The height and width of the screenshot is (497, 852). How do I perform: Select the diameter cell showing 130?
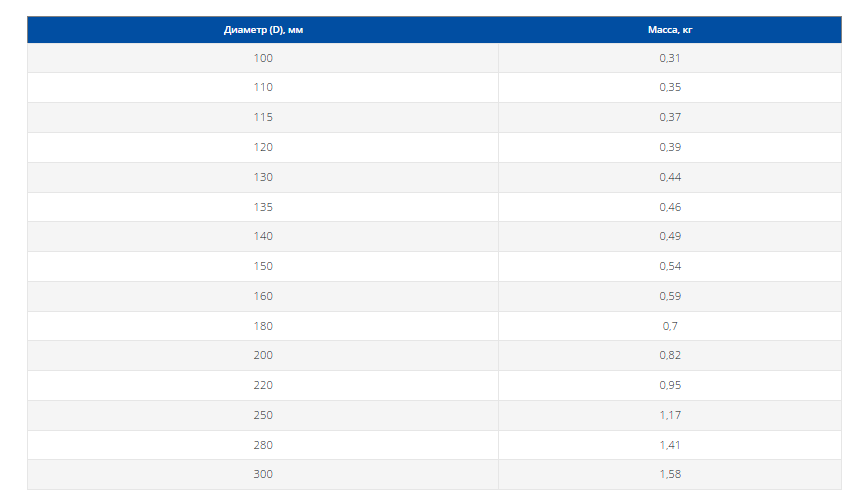263,177
